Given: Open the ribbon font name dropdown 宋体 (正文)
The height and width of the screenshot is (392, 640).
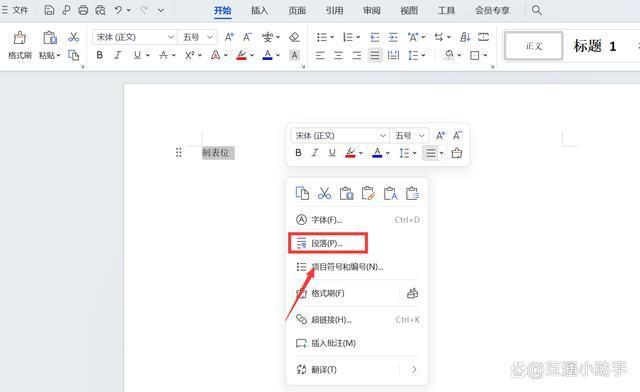Looking at the screenshot, I should 135,37.
